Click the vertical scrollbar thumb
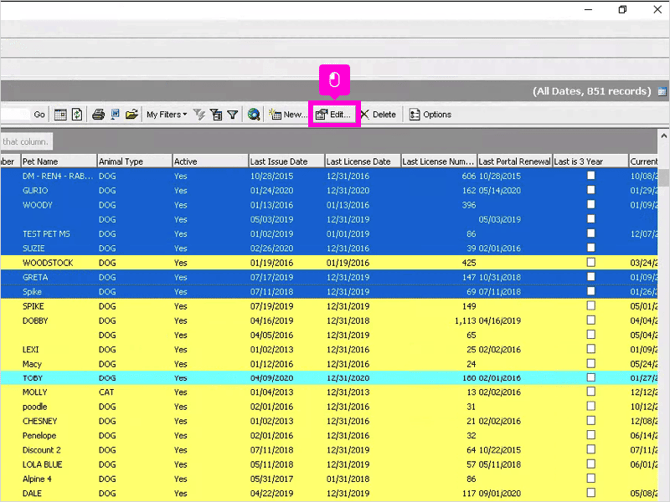This screenshot has width=670, height=502. [664, 178]
